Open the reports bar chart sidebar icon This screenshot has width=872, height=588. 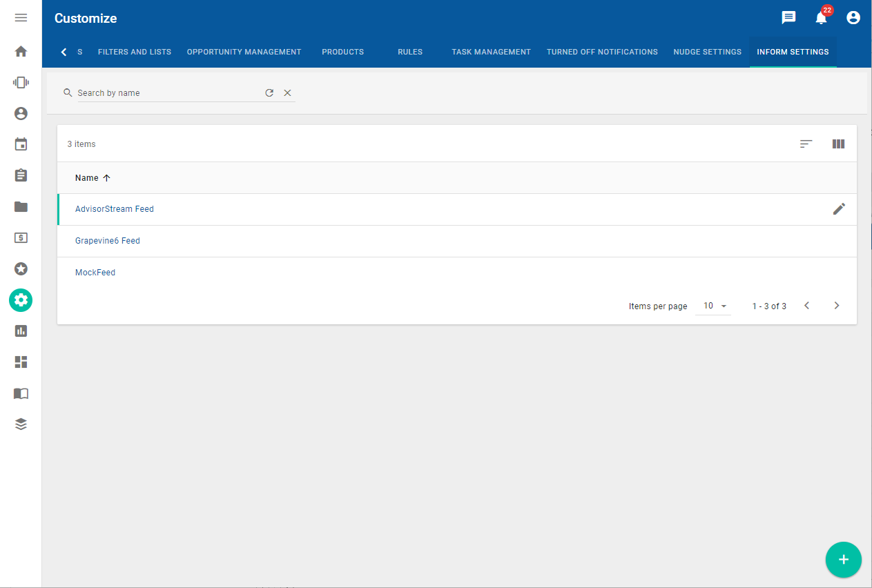(21, 331)
